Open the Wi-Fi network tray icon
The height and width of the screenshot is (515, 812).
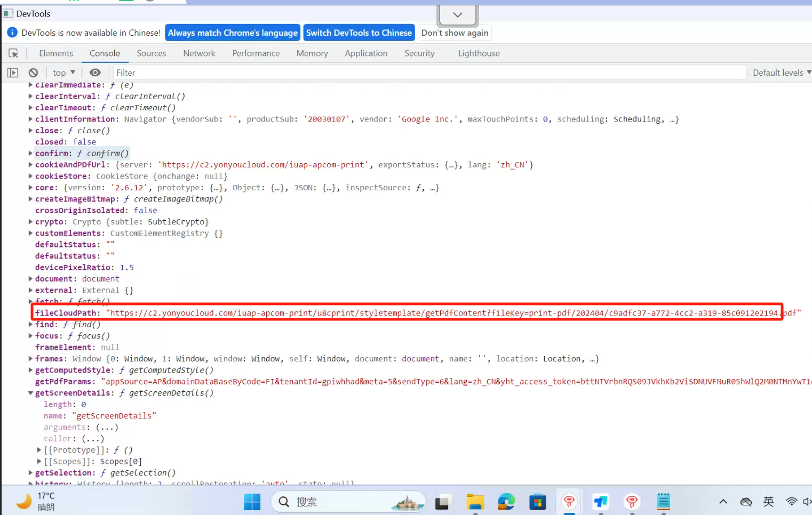coord(791,502)
